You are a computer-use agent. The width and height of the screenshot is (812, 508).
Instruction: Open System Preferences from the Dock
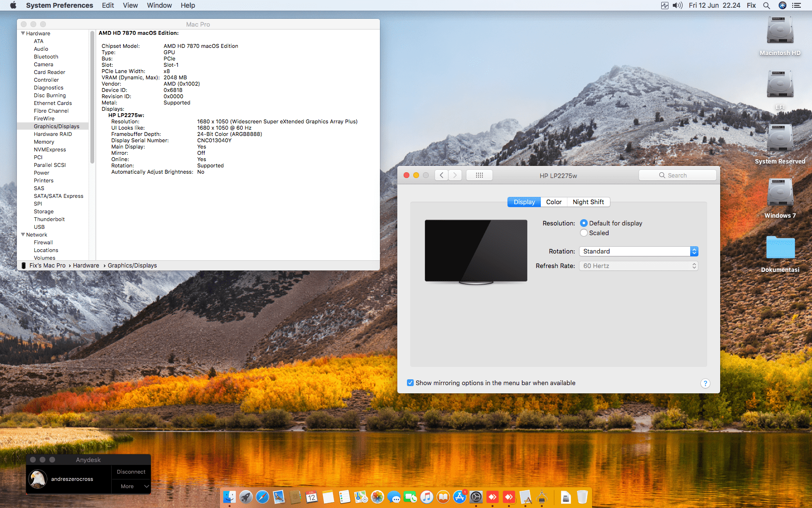click(x=476, y=497)
